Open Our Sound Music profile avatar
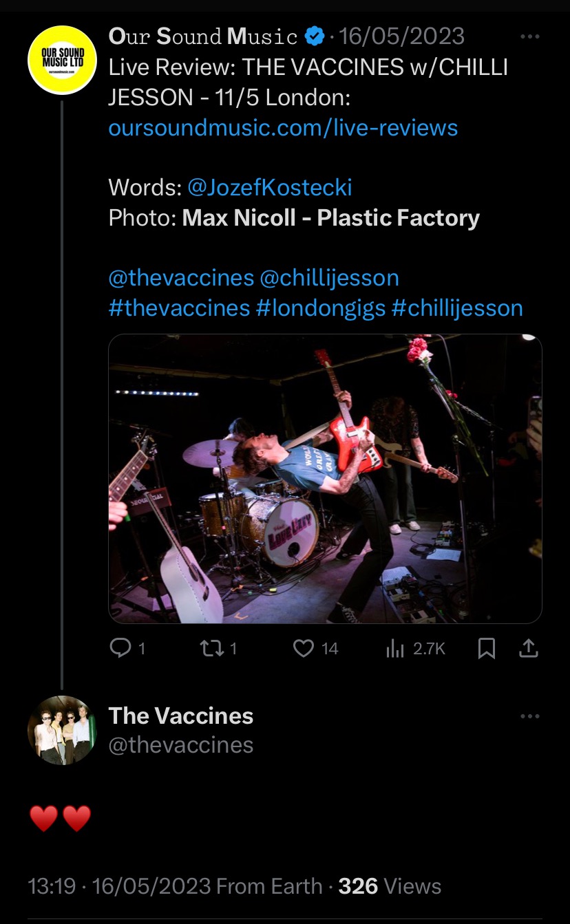The width and height of the screenshot is (570, 924). click(x=62, y=61)
